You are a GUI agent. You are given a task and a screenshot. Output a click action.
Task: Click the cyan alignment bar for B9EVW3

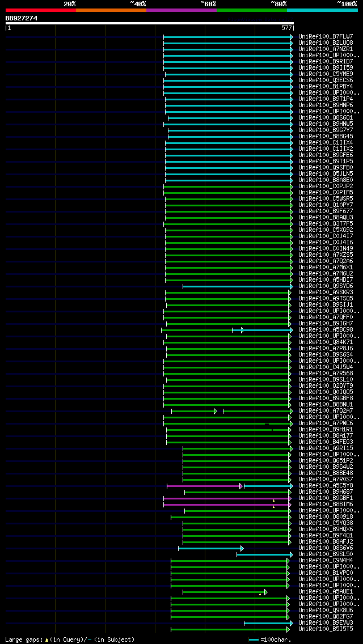pyautogui.click(x=268, y=623)
